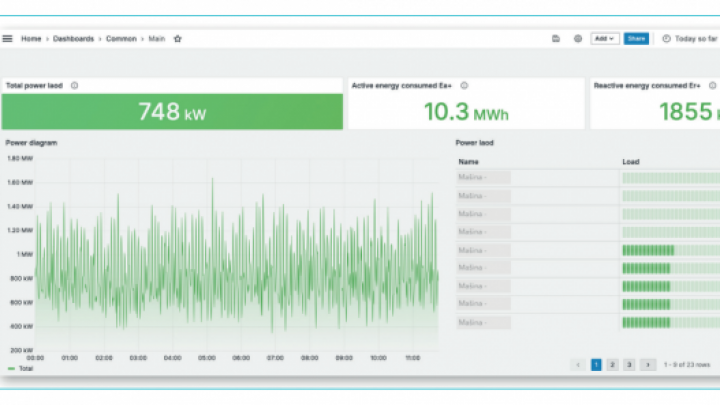Click the clock icon in time picker

666,38
